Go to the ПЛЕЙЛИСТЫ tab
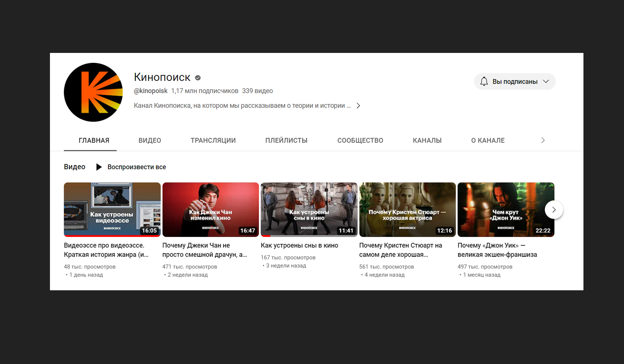Viewport: 624px width, 364px height. tap(286, 140)
